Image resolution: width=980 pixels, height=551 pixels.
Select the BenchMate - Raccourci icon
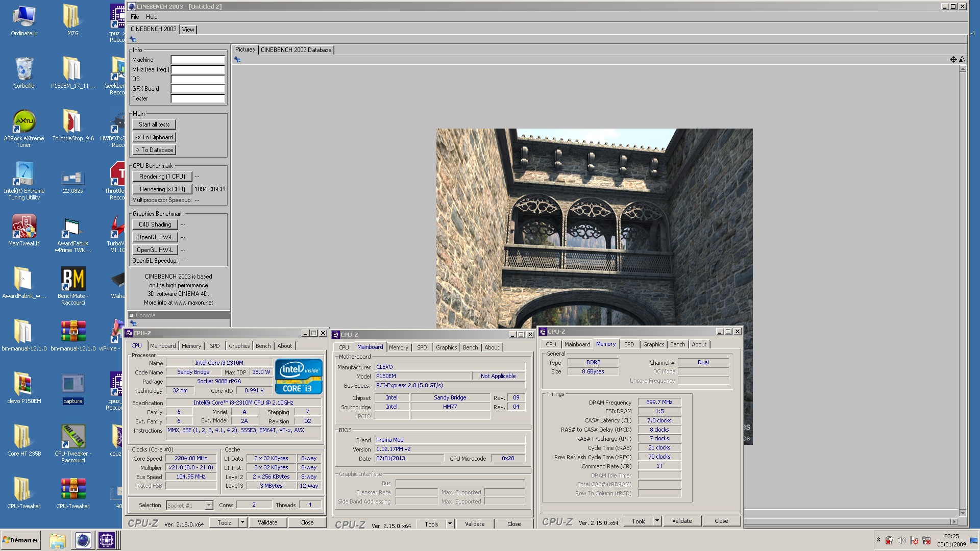[x=73, y=286]
